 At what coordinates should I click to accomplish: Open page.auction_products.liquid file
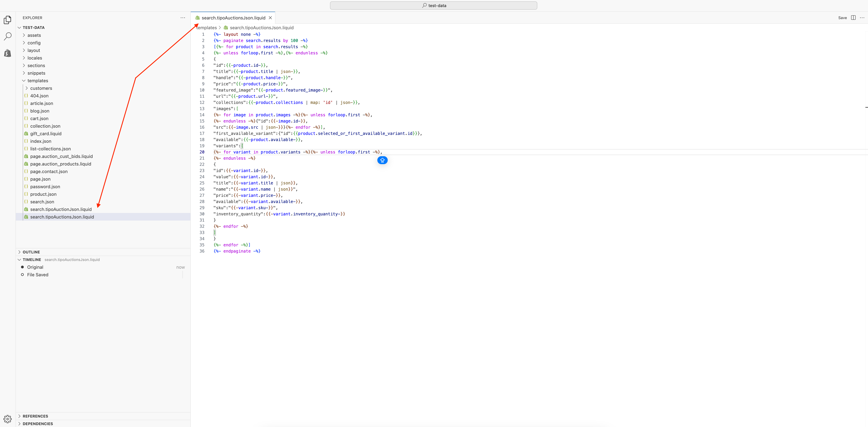(61, 164)
